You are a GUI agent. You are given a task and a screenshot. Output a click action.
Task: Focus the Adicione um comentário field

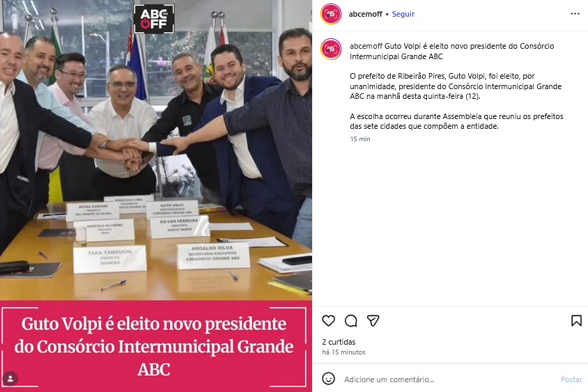click(449, 379)
